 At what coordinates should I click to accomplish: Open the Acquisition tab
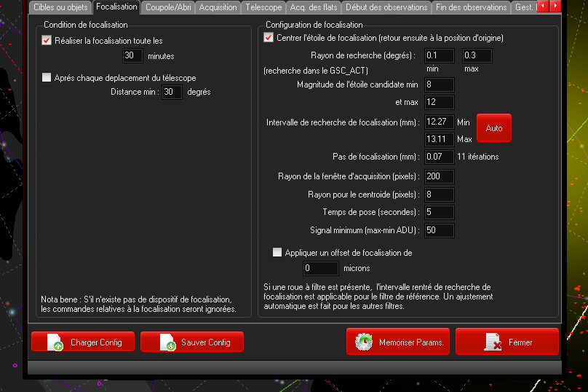coord(218,7)
